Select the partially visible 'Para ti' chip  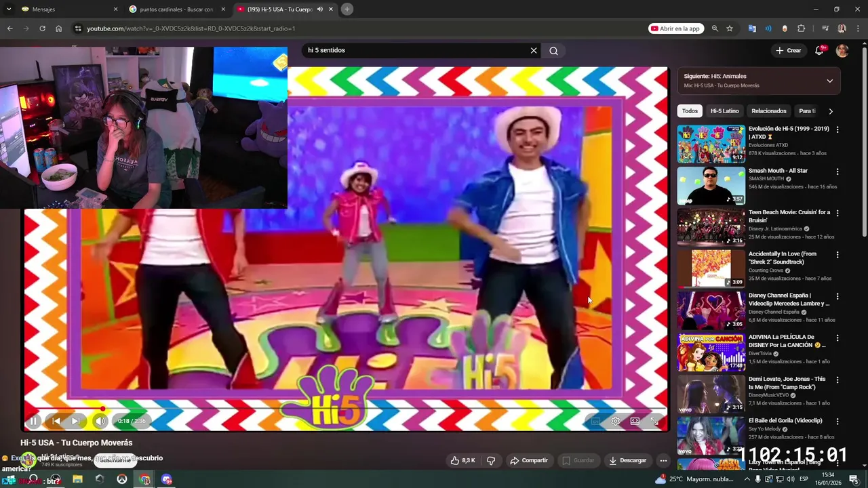coord(806,111)
